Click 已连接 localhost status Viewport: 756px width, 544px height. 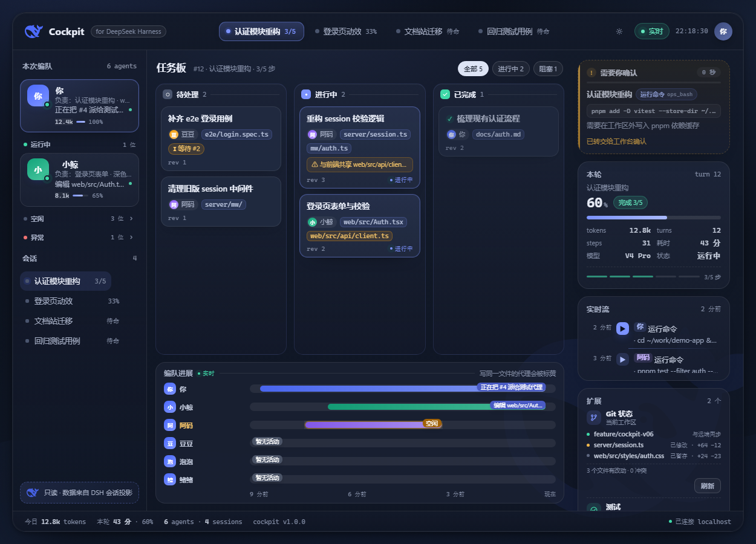click(700, 522)
